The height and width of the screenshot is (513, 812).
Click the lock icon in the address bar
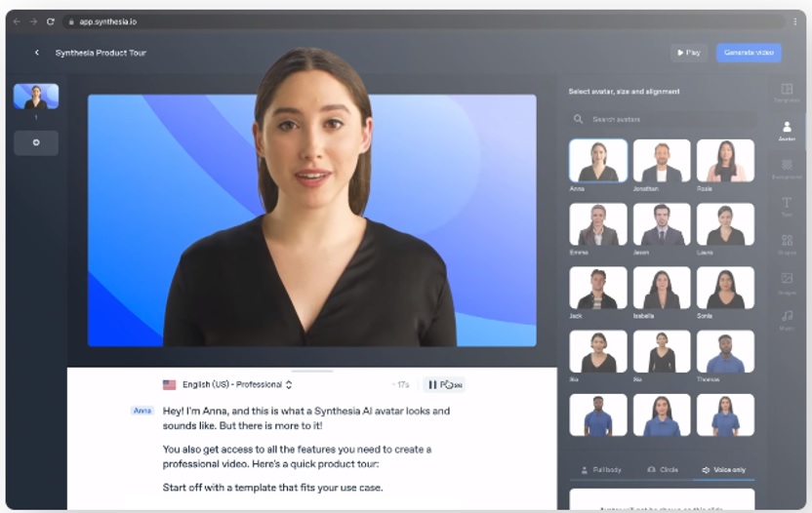[71, 22]
